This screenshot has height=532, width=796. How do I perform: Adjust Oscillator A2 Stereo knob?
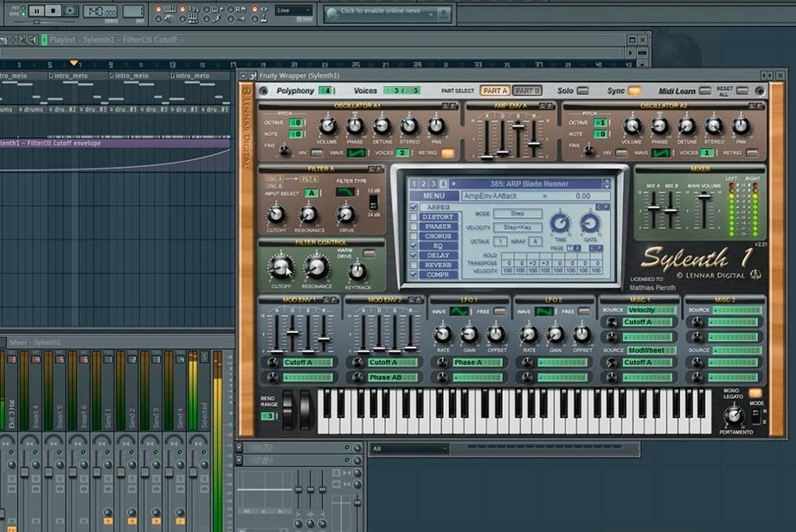714,126
